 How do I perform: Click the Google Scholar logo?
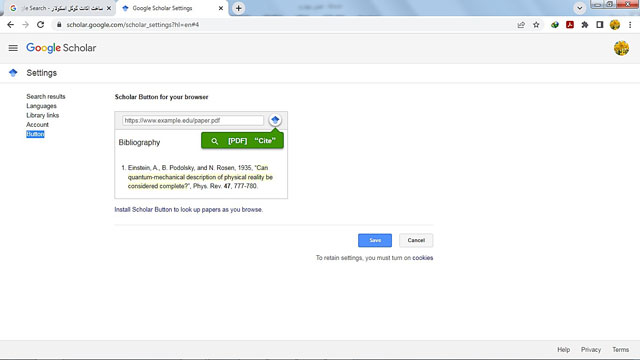(x=61, y=48)
